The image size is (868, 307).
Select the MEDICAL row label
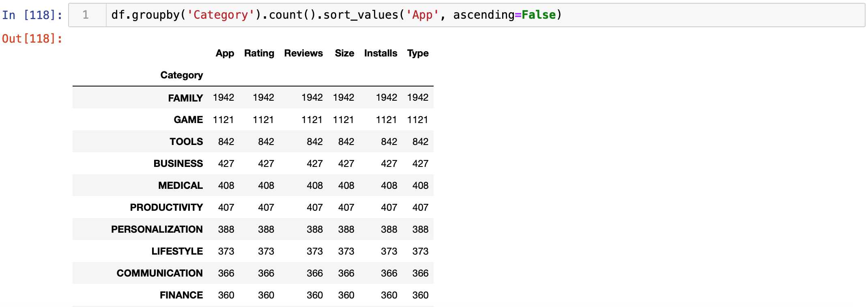tap(180, 186)
